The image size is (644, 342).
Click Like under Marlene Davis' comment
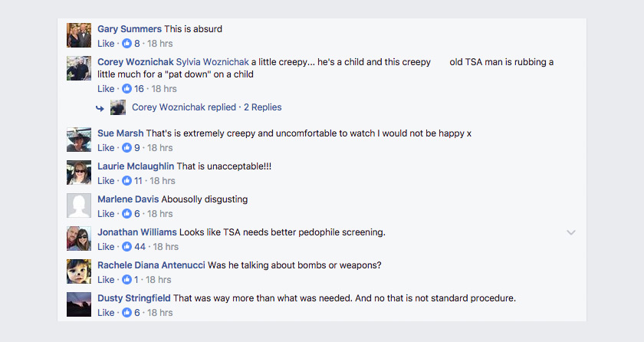(106, 214)
